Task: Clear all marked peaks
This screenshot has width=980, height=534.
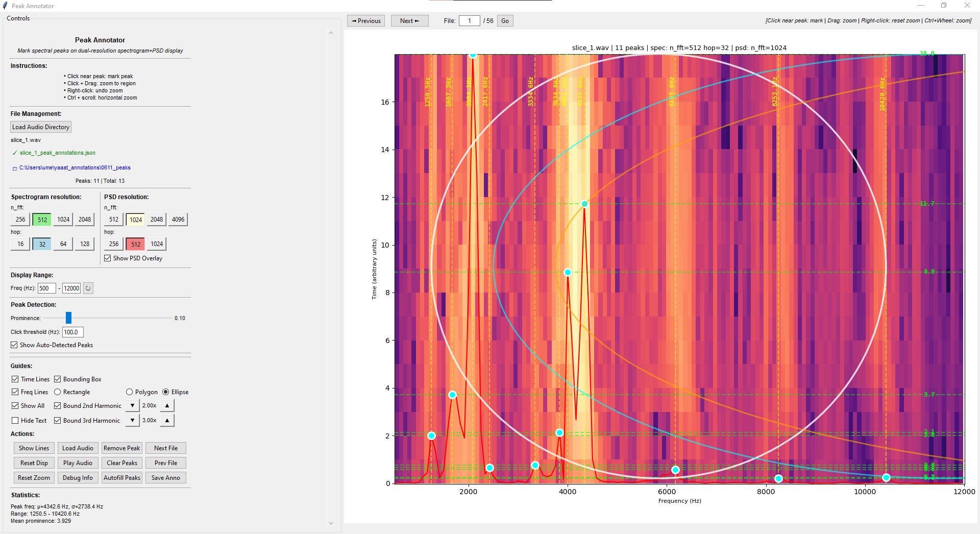Action: tap(121, 463)
